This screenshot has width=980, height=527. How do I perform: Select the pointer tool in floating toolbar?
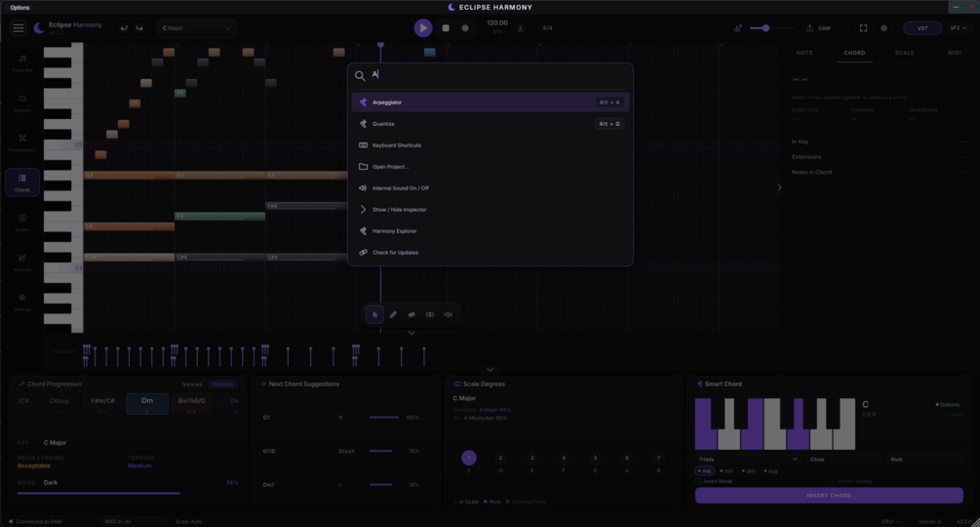(x=374, y=314)
